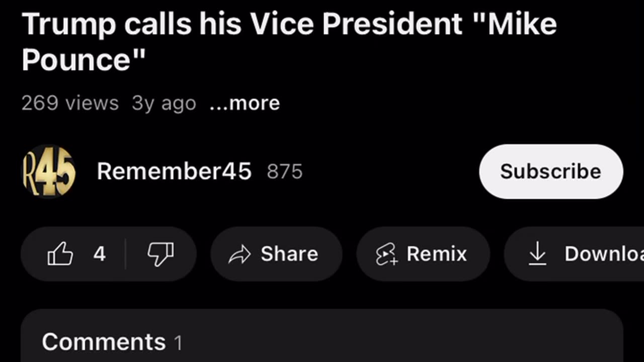Viewport: 644px width, 362px height.
Task: Open the R45 channel avatar
Action: [49, 171]
